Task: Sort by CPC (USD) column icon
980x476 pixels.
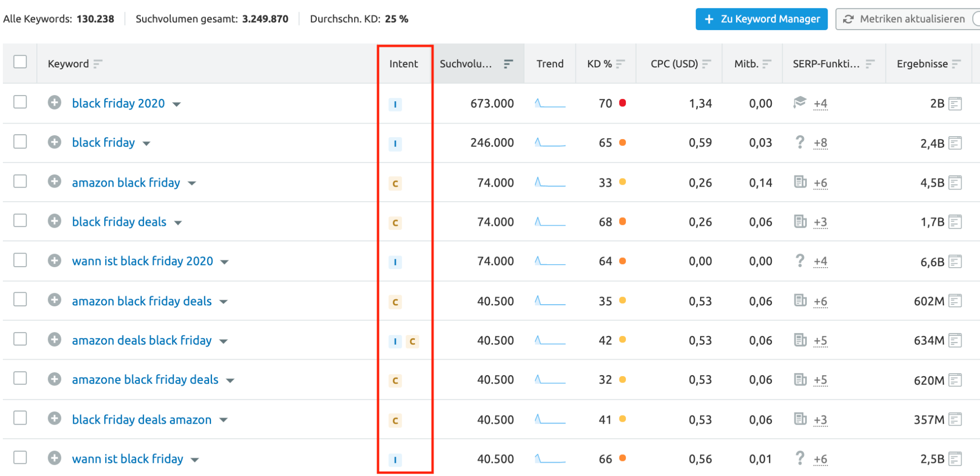Action: point(706,64)
